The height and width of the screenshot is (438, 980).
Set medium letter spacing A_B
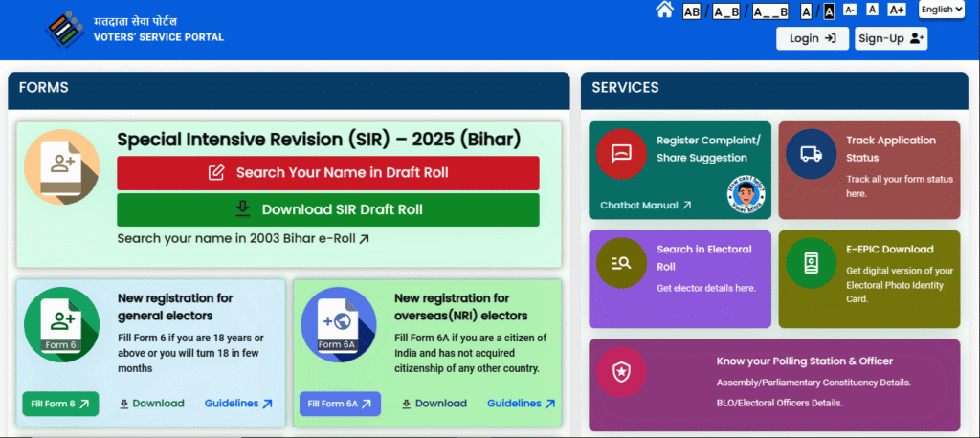click(x=726, y=11)
